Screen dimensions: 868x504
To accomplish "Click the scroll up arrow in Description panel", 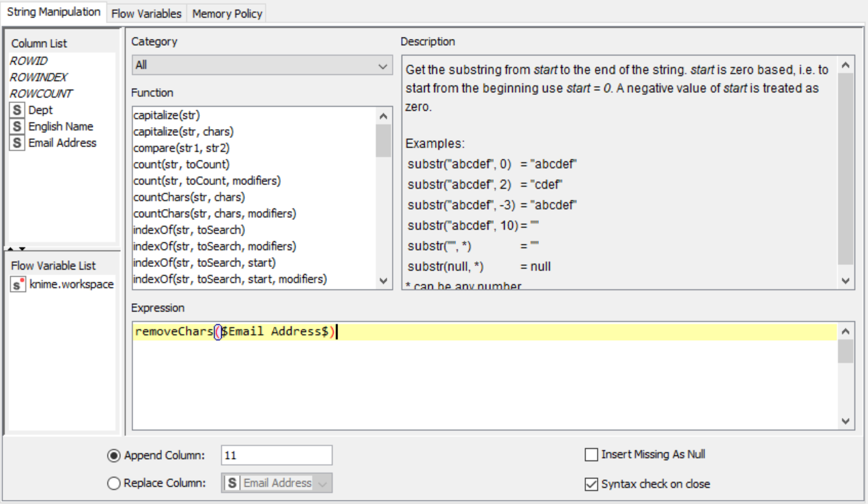I will click(845, 66).
